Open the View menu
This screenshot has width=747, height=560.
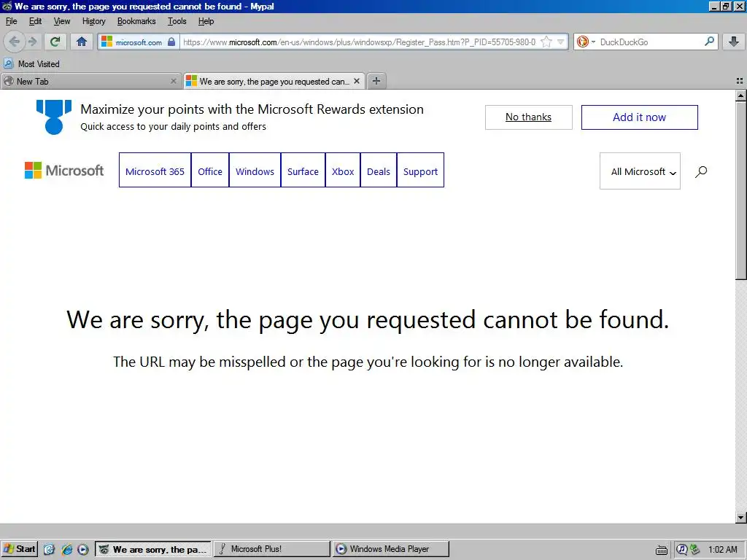(62, 21)
